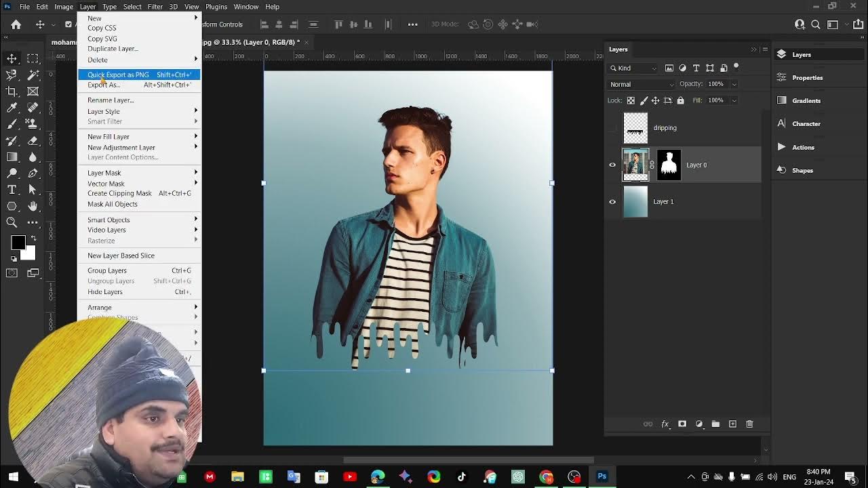
Task: Select the Path Selection tool
Action: [x=33, y=189]
